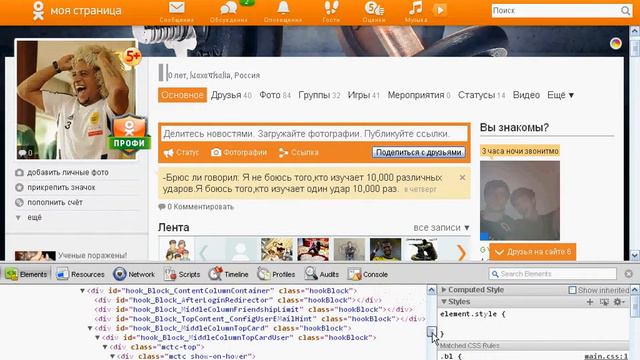The width and height of the screenshot is (640, 360).
Task: Click the ПРОФИ shield badge
Action: pyautogui.click(x=129, y=134)
